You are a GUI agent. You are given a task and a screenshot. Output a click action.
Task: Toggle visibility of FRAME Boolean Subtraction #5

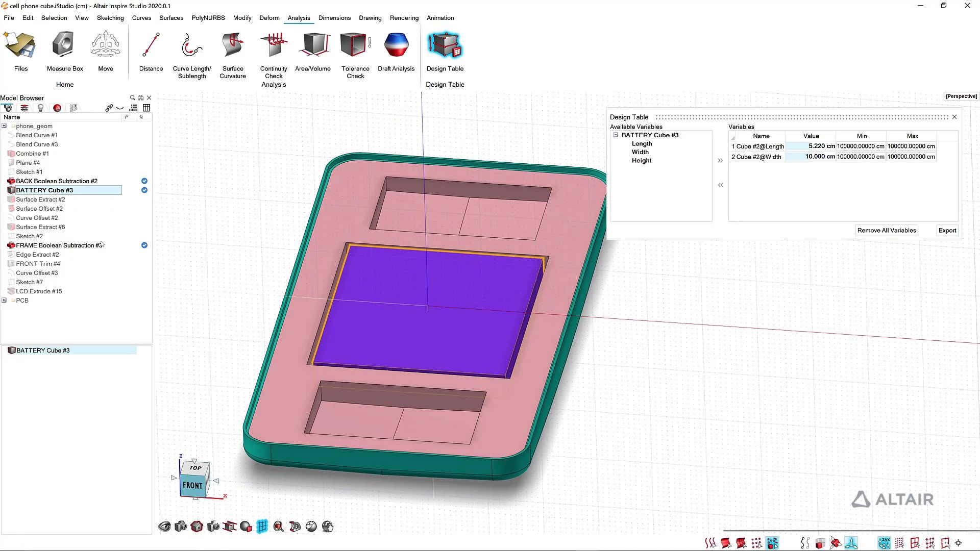point(143,245)
